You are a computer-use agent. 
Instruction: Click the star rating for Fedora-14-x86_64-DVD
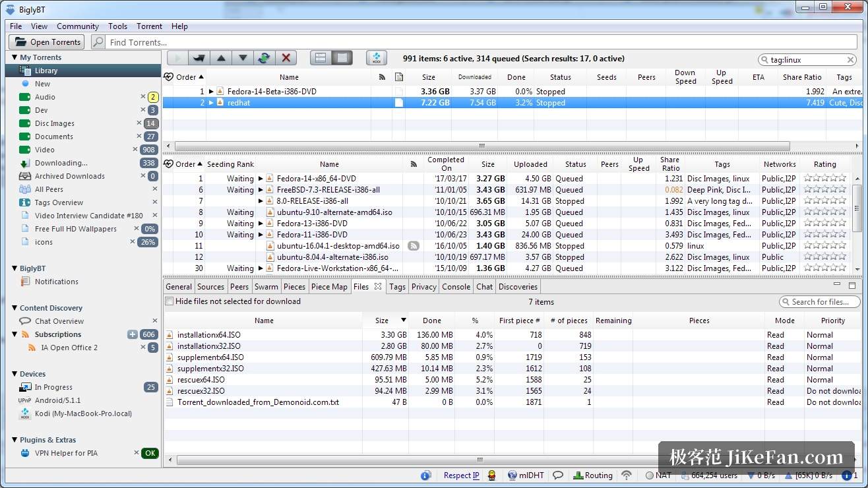click(824, 179)
